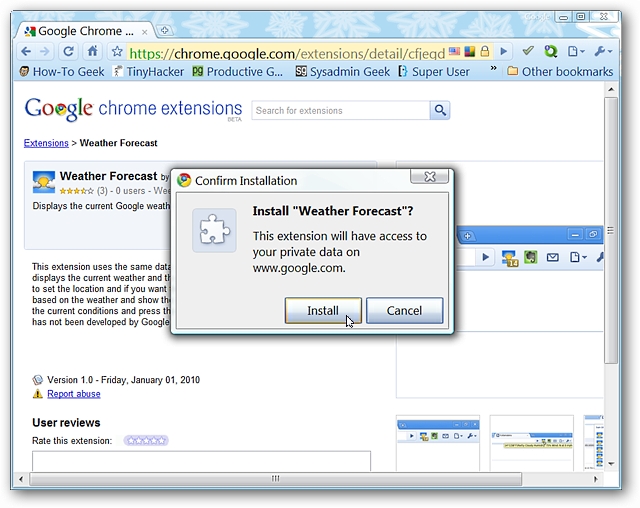Image resolution: width=640 pixels, height=508 pixels.
Task: Open the TinyHacker bookmark
Action: click(149, 72)
